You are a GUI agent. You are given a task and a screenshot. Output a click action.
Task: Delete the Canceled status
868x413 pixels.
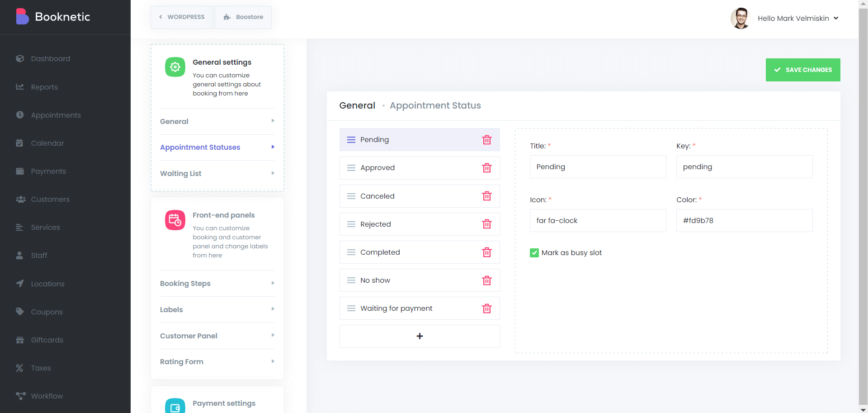487,196
